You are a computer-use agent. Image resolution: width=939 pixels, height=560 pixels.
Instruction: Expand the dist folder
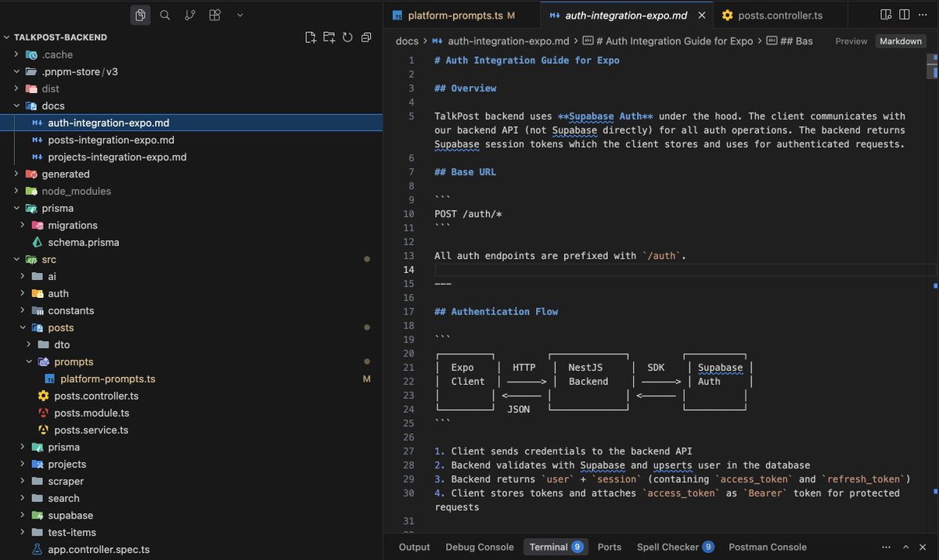16,89
